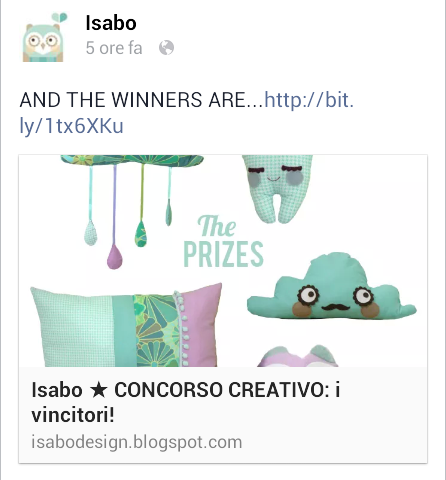Click the globe public visibility icon
The image size is (446, 480).
coord(166,48)
